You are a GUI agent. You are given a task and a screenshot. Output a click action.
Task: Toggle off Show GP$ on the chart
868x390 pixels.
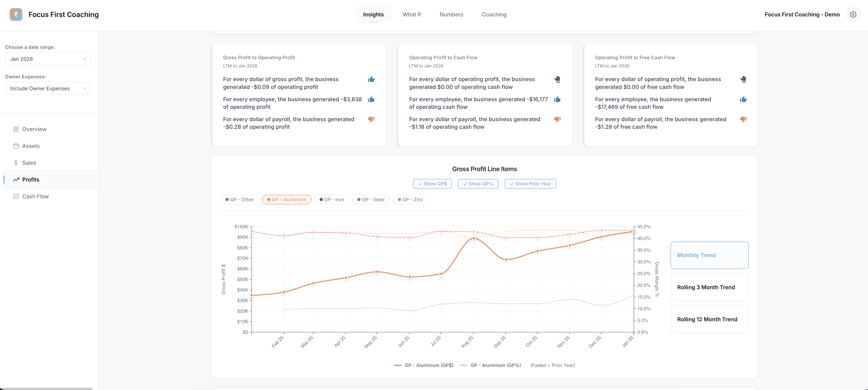point(432,183)
